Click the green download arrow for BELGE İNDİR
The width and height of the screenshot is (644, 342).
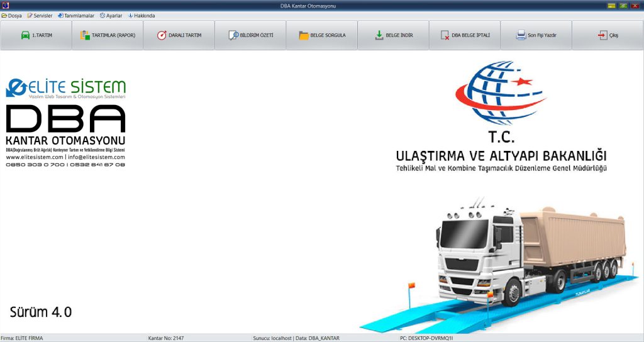[379, 35]
